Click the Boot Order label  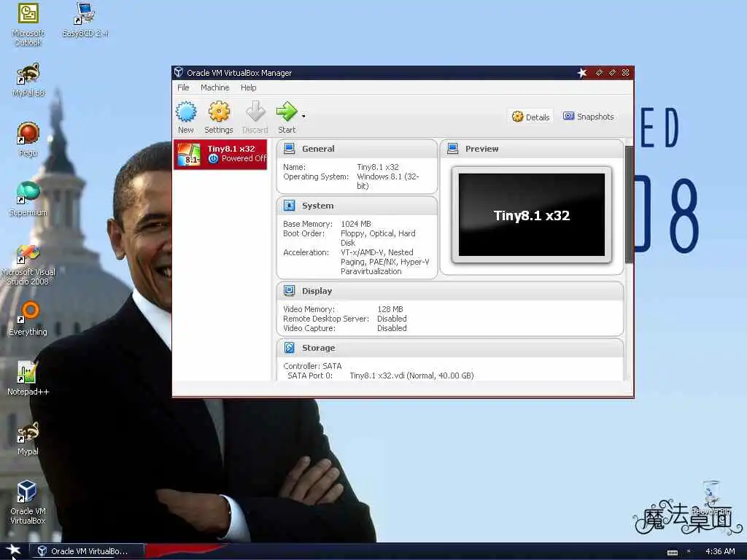tap(303, 233)
